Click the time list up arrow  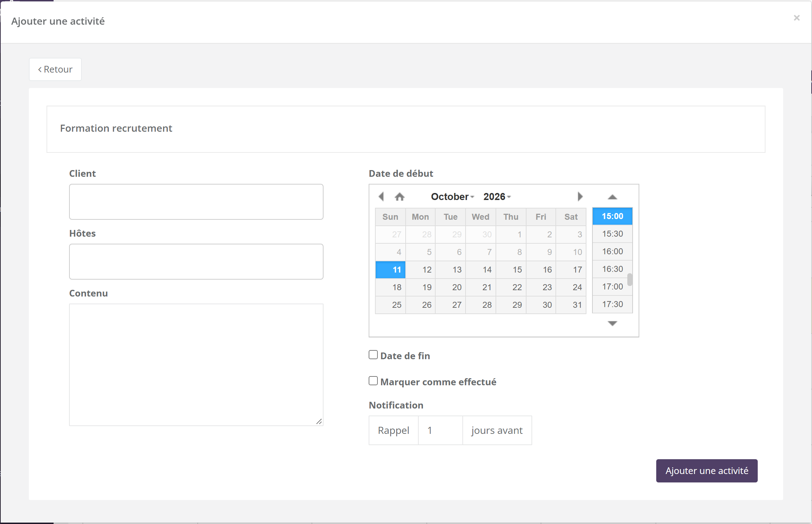coord(613,197)
